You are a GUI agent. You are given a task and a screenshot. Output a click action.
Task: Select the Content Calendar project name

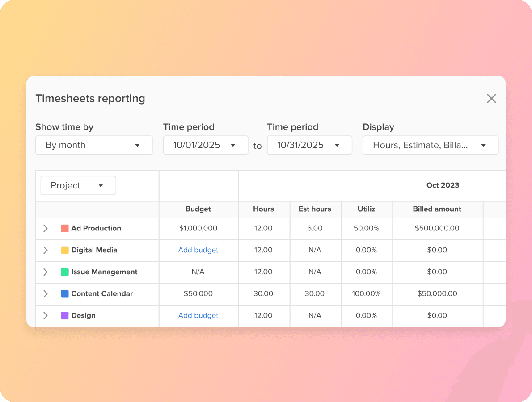click(x=102, y=294)
